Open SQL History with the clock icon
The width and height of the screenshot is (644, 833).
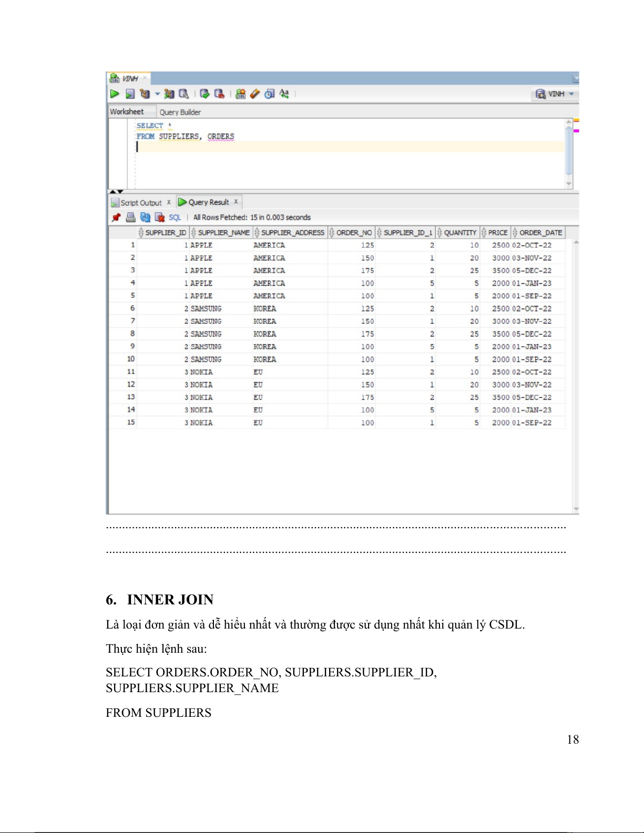(x=270, y=94)
